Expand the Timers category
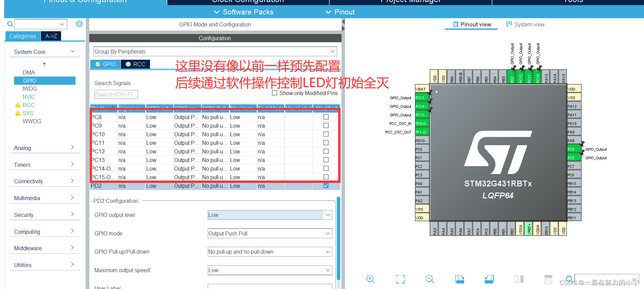Image resolution: width=644 pixels, height=289 pixels. pyautogui.click(x=44, y=165)
